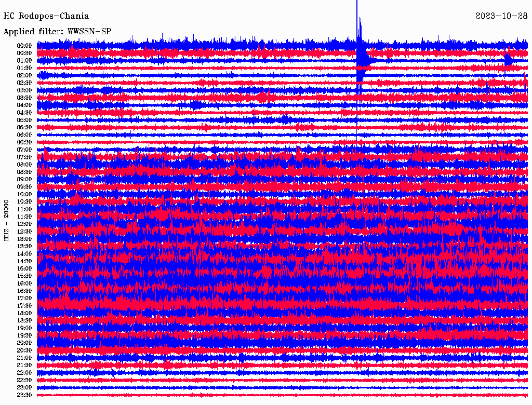
Task: Click the date label '2023-10-28'
Action: pos(501,16)
